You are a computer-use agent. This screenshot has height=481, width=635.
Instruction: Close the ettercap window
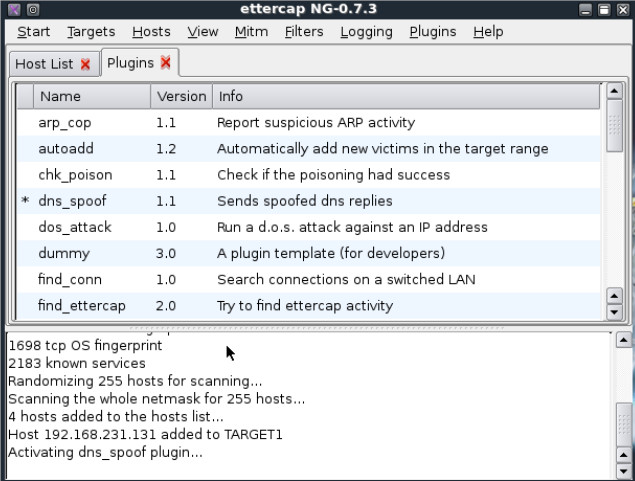click(x=623, y=10)
